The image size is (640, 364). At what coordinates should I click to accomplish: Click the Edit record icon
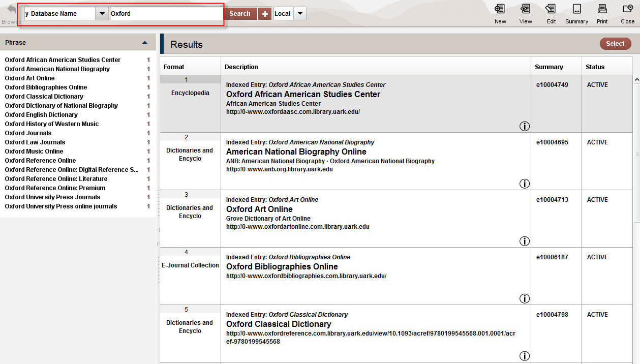click(551, 9)
